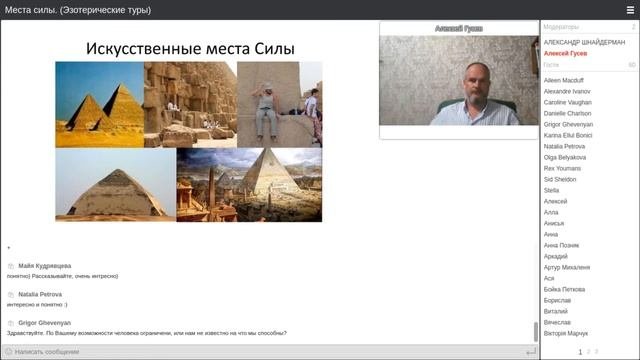
Task: Select participant Анна in the guest list
Action: coord(551,235)
